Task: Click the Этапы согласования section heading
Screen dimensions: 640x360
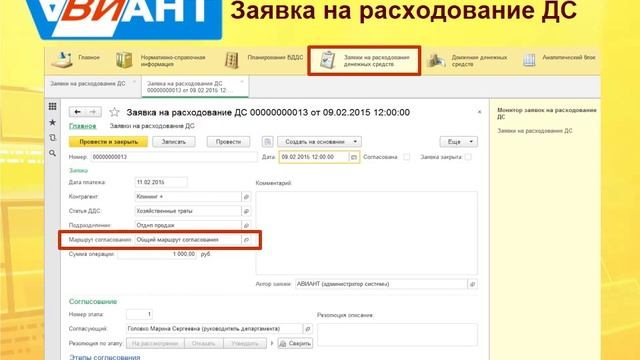Action: 104,357
